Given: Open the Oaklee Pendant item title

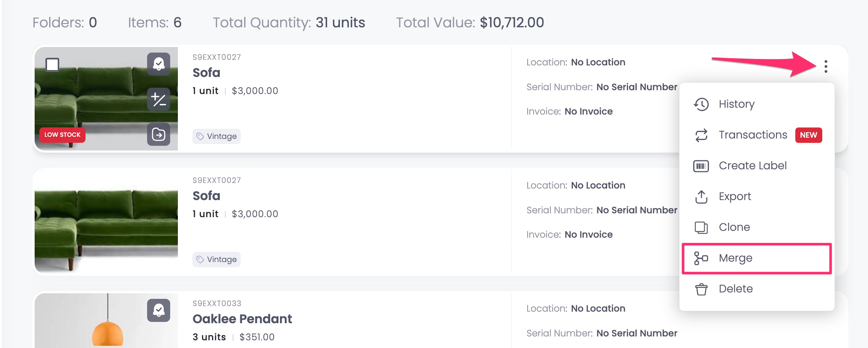Looking at the screenshot, I should (242, 319).
